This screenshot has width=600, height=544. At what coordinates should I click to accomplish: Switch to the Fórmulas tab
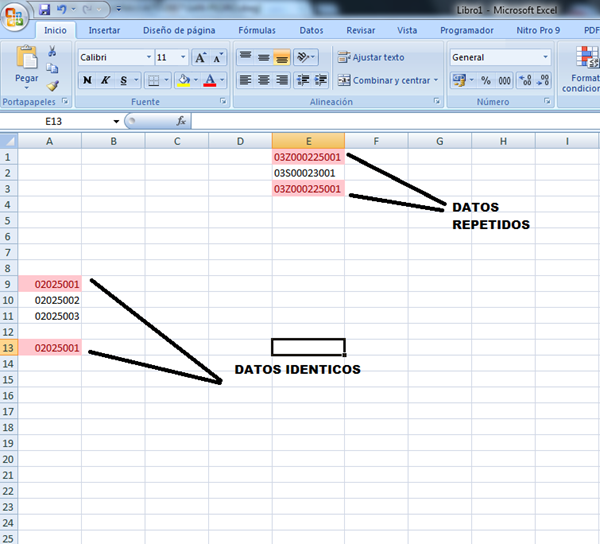(257, 31)
